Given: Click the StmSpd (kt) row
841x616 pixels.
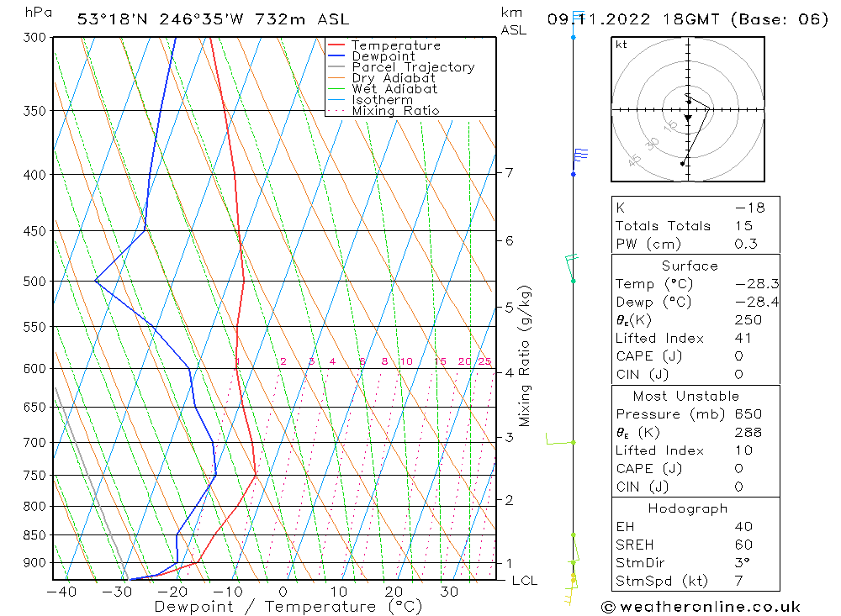Looking at the screenshot, I should coord(696,581).
